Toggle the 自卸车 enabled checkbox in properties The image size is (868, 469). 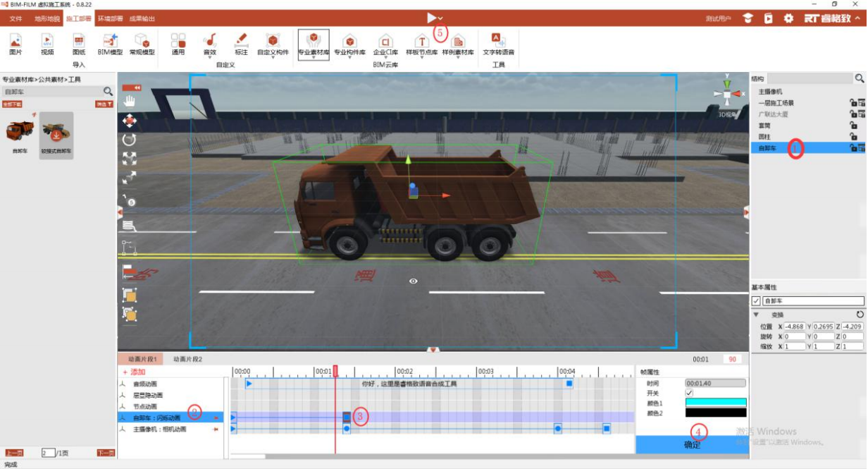[x=756, y=301]
